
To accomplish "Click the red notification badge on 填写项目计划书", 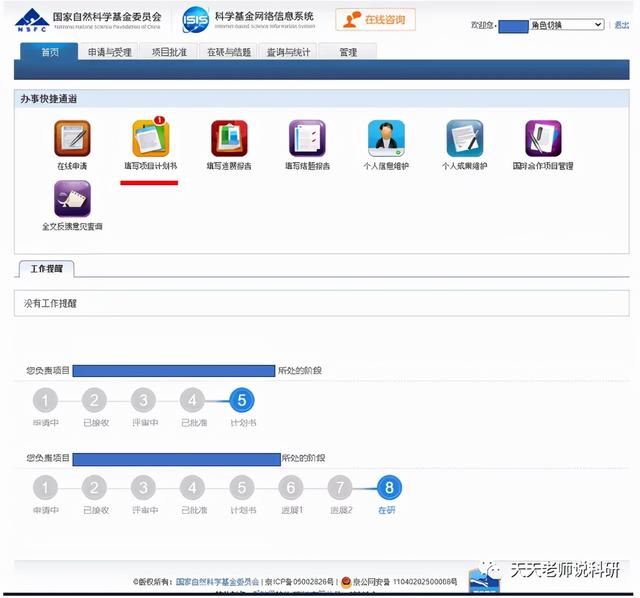I will pos(160,120).
